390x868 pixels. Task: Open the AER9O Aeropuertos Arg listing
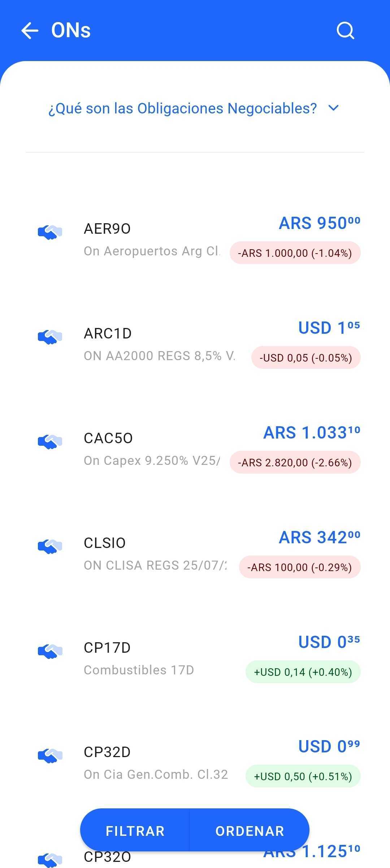pos(195,239)
